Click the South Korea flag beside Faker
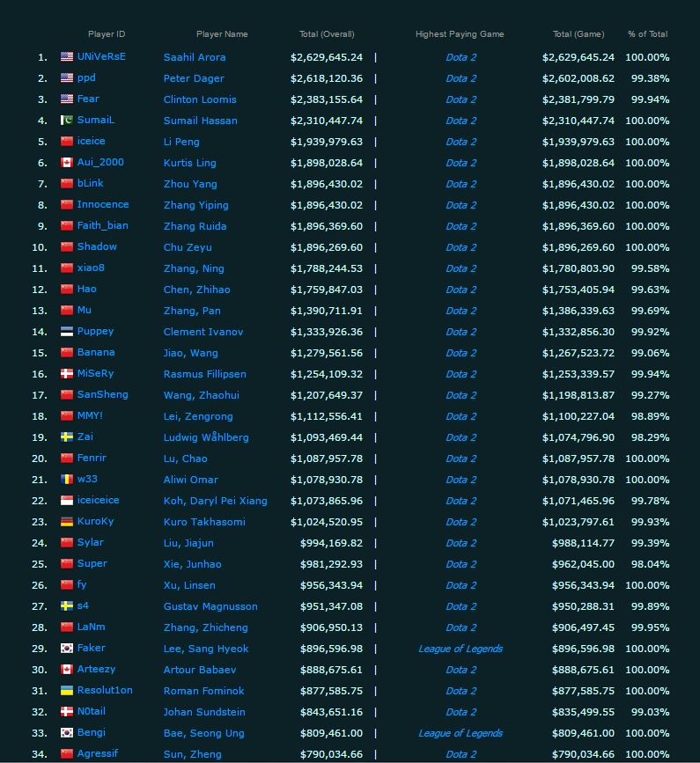700x763 pixels. [67, 649]
